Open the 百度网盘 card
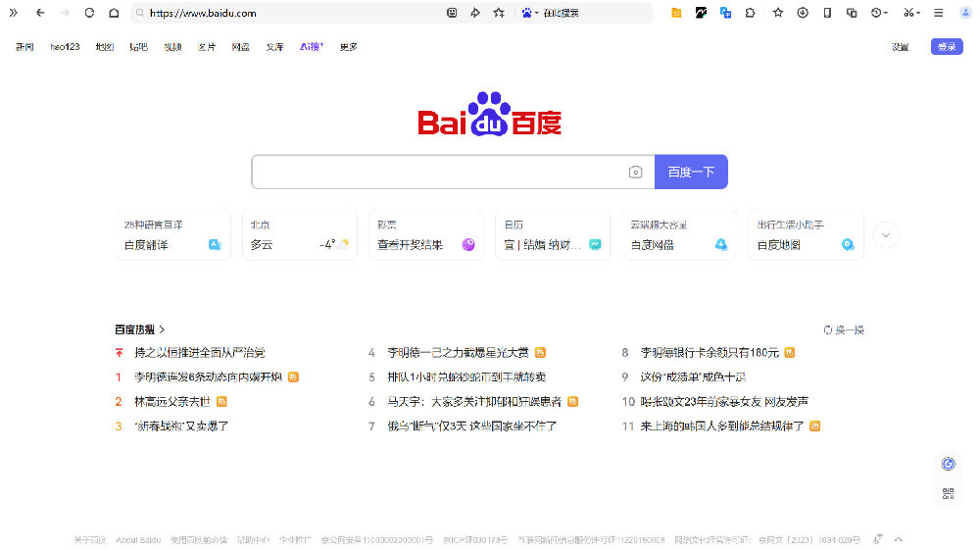 679,235
